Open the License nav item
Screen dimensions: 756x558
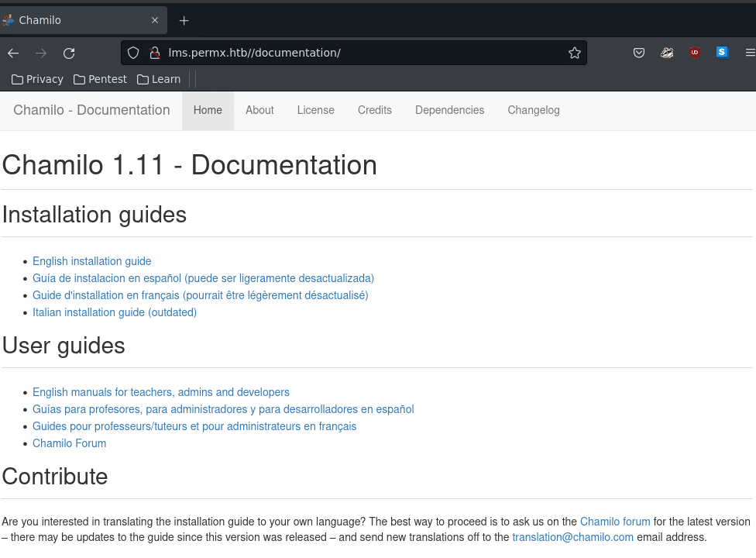(x=316, y=111)
